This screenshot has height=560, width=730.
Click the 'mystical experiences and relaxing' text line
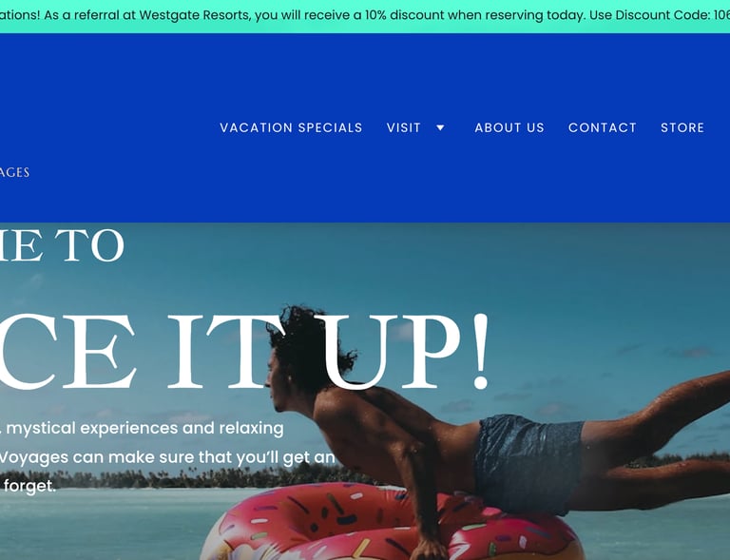click(144, 428)
